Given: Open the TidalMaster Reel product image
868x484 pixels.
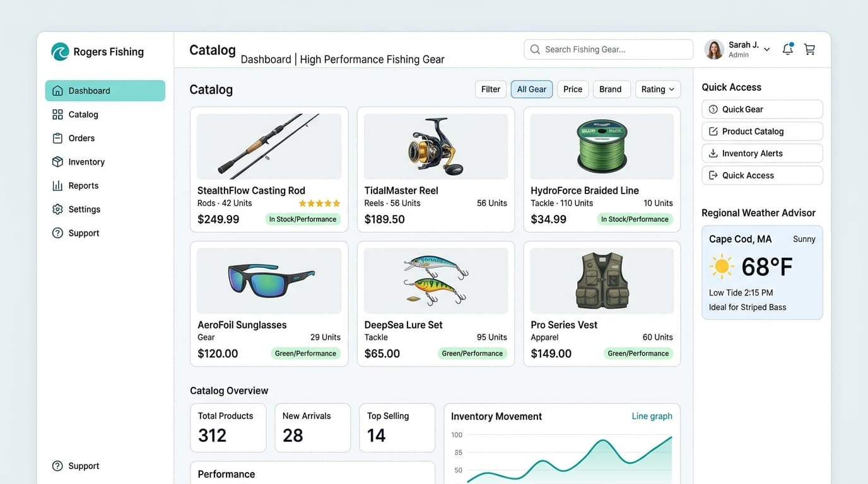Looking at the screenshot, I should click(436, 146).
